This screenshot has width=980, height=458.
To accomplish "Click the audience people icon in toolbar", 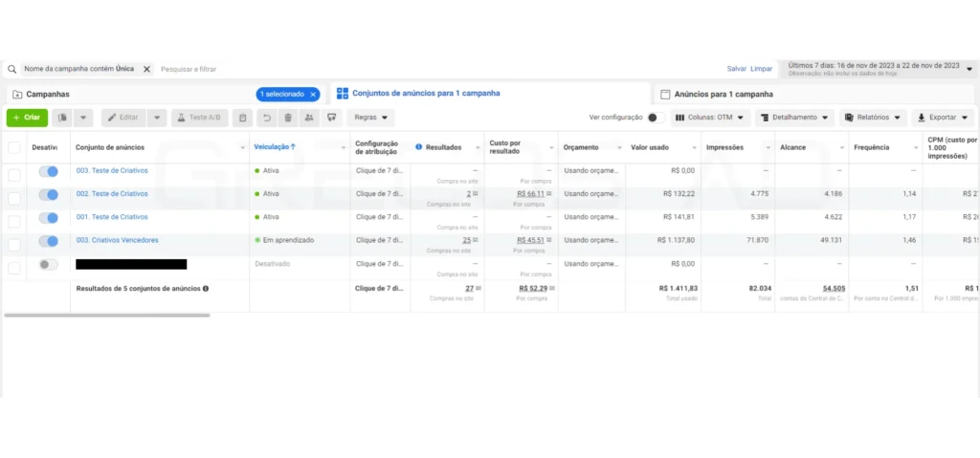I will point(308,118).
